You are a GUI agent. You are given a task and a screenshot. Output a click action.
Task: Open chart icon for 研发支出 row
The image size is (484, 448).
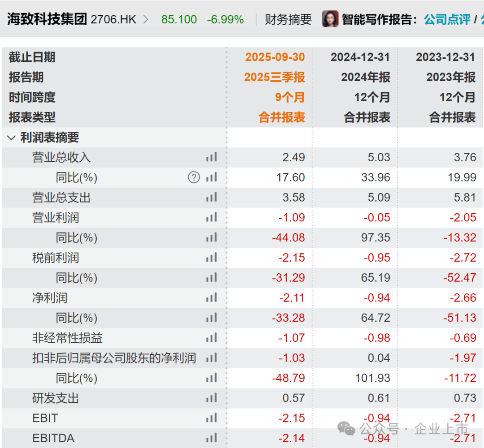point(212,398)
